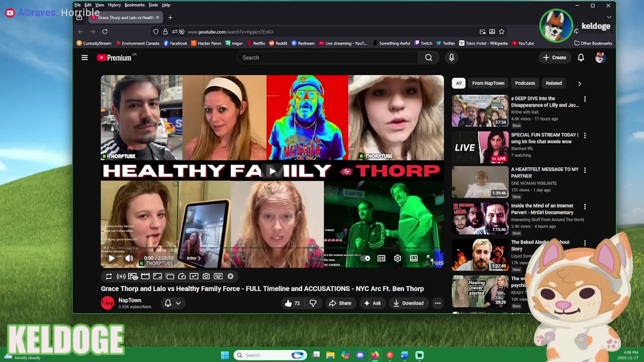Open the Hacker News bookmark
Viewport: 644px width, 362px height.
click(x=206, y=43)
